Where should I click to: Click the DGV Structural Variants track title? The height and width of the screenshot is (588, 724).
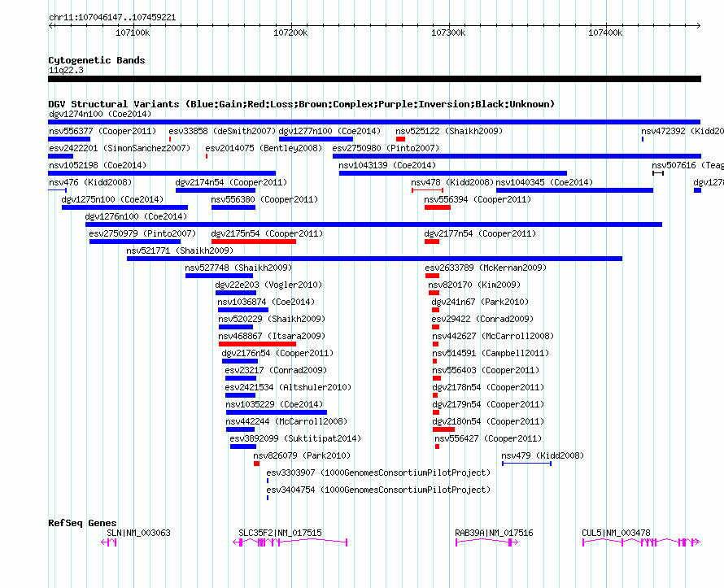point(301,104)
